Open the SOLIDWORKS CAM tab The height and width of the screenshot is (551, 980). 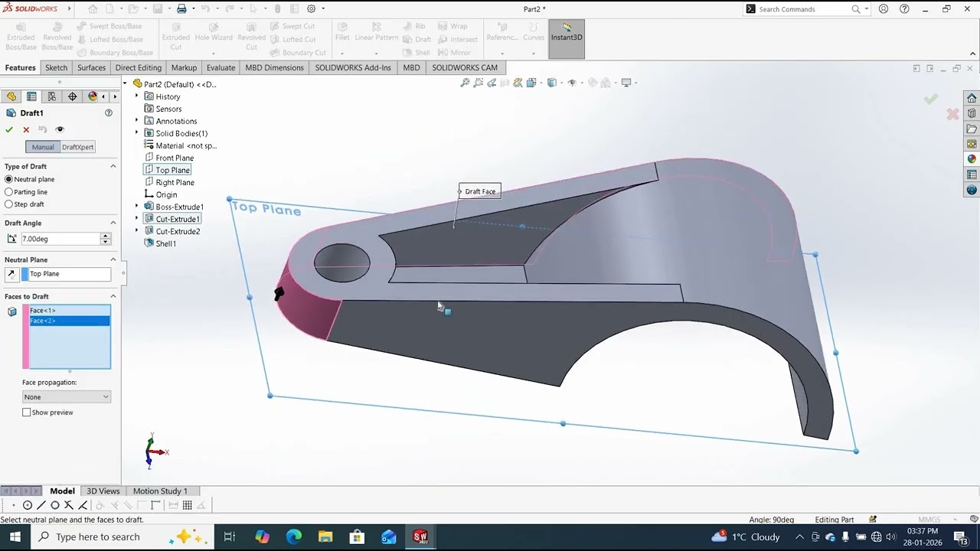[465, 67]
